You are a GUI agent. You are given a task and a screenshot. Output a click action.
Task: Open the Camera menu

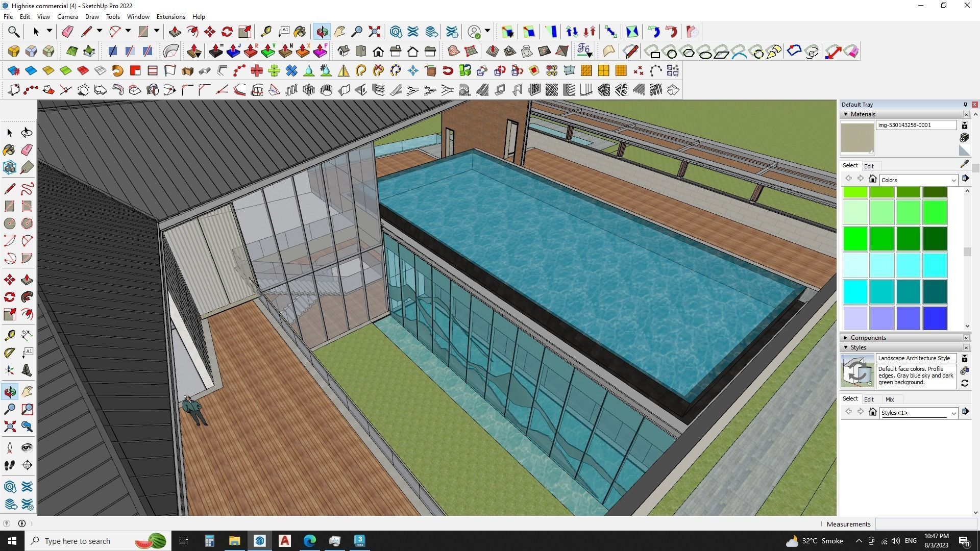[x=67, y=17]
